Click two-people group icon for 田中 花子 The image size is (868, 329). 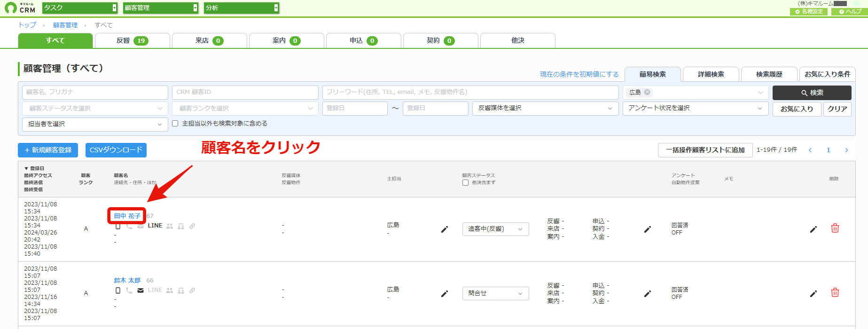click(170, 226)
